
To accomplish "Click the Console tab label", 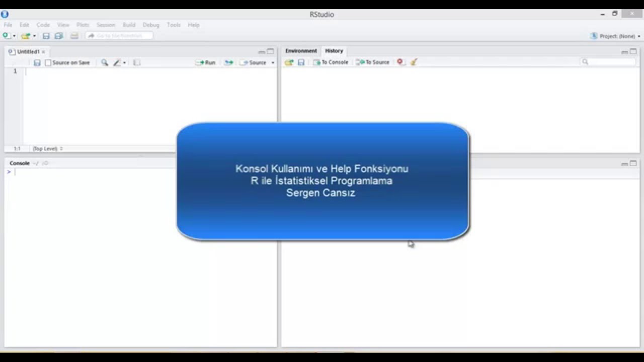I will click(20, 163).
